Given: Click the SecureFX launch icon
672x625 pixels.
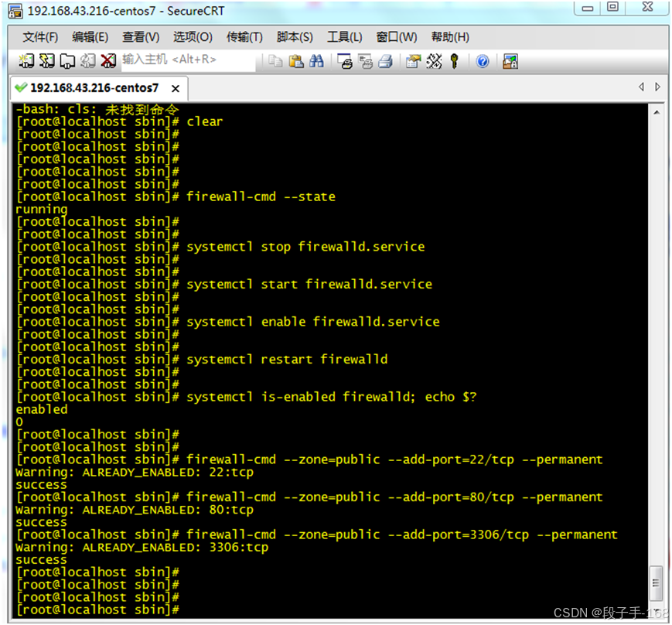Looking at the screenshot, I should 510,61.
